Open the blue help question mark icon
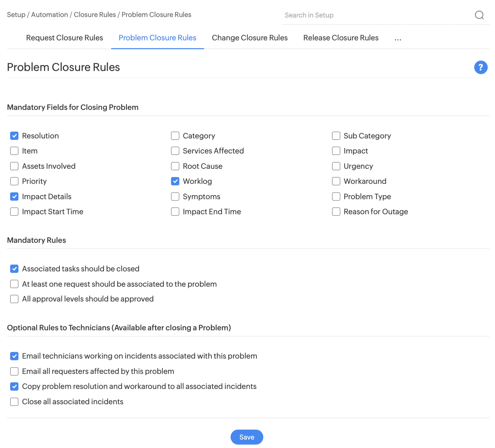495x448 pixels. click(480, 67)
